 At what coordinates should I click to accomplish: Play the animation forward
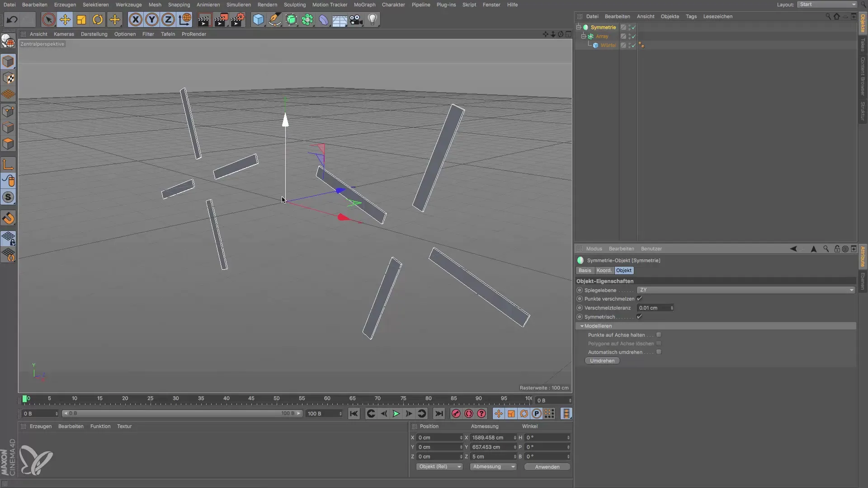coord(396,413)
